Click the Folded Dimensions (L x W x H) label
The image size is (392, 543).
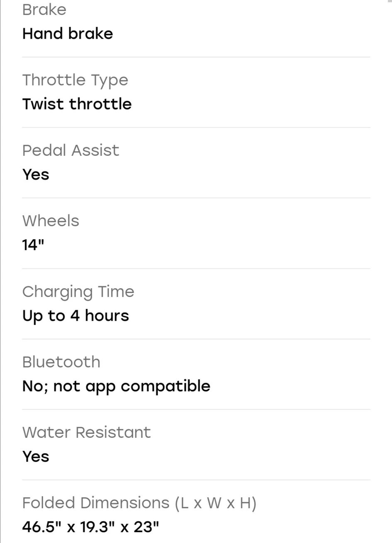[139, 503]
